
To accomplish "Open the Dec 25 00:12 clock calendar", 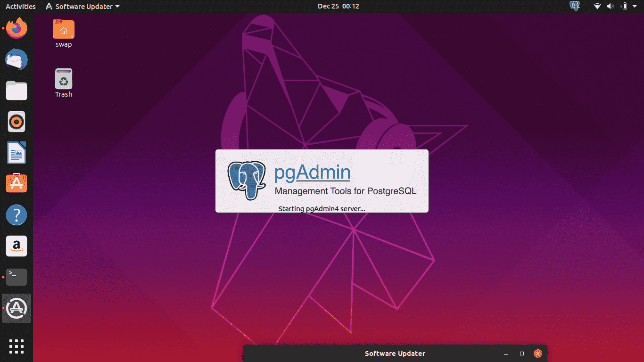I will pyautogui.click(x=339, y=6).
